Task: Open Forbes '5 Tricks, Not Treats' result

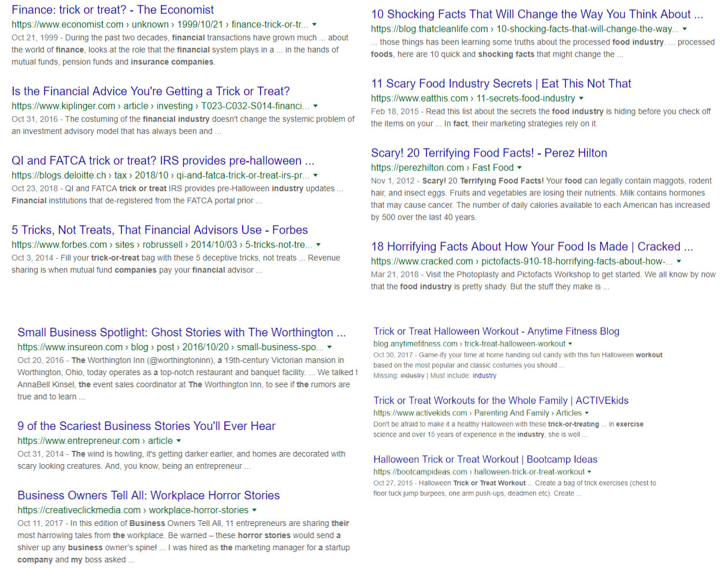Action: tap(159, 230)
